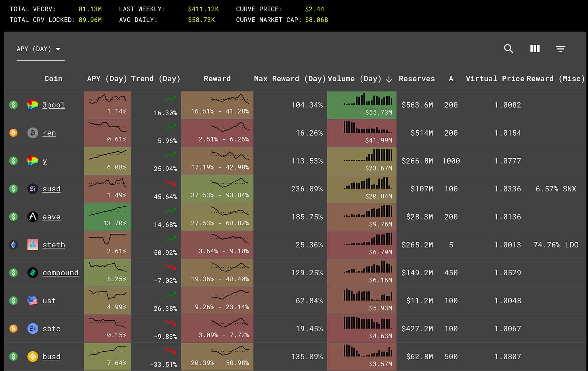Screen dimensions: 588x371
Task: Sort by the Reserves column header
Action: pos(417,79)
